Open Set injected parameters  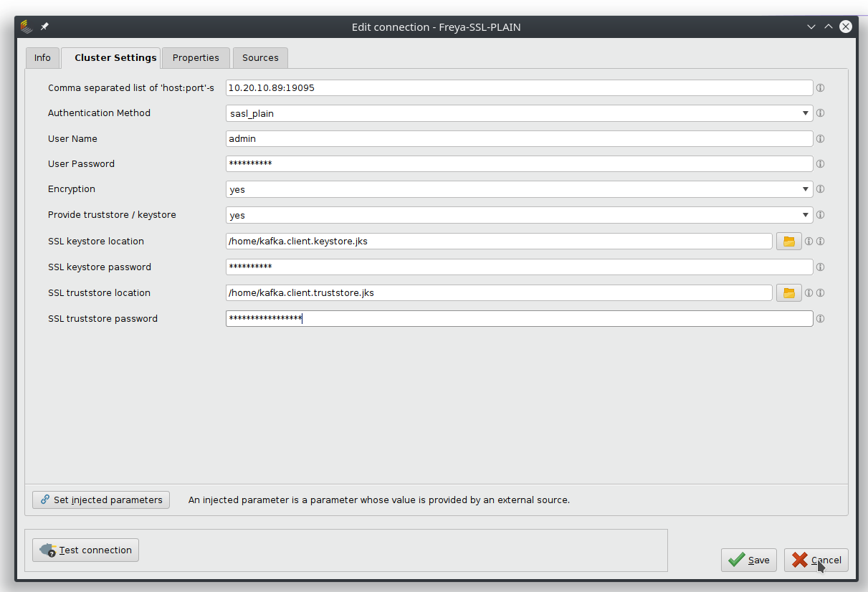click(100, 500)
